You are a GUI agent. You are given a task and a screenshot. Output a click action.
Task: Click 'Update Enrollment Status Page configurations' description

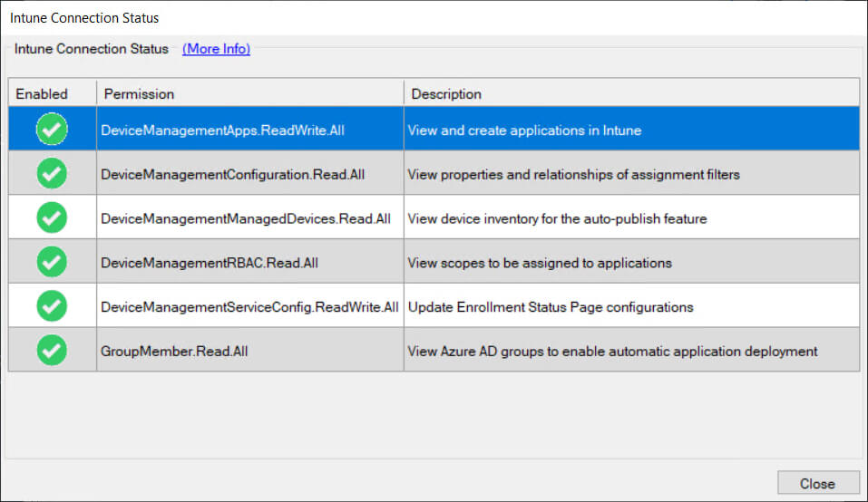tap(551, 307)
